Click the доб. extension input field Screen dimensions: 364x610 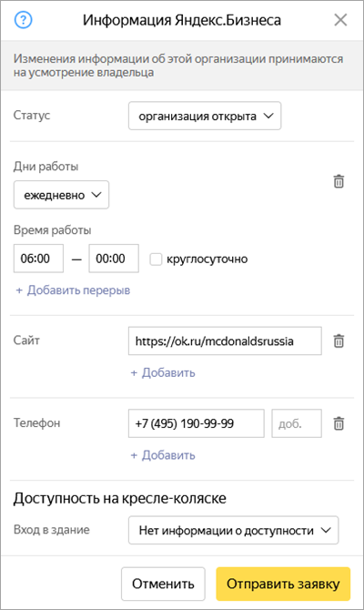click(297, 423)
